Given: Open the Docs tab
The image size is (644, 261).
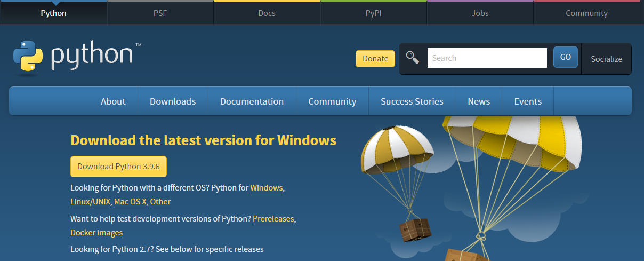Looking at the screenshot, I should pos(267,13).
